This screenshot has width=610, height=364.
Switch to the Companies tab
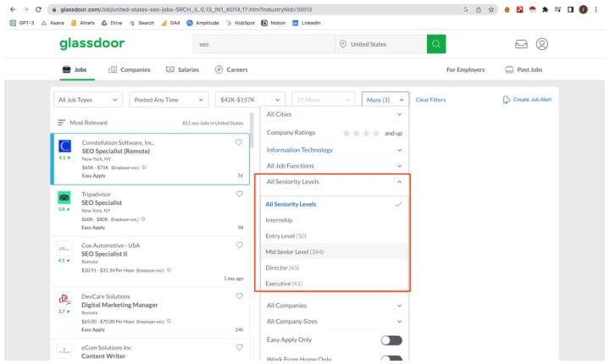[129, 69]
